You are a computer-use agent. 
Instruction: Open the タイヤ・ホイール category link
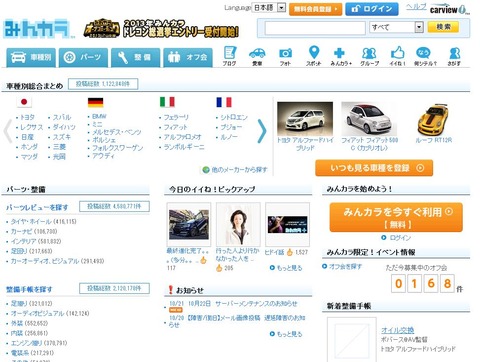pos(31,221)
